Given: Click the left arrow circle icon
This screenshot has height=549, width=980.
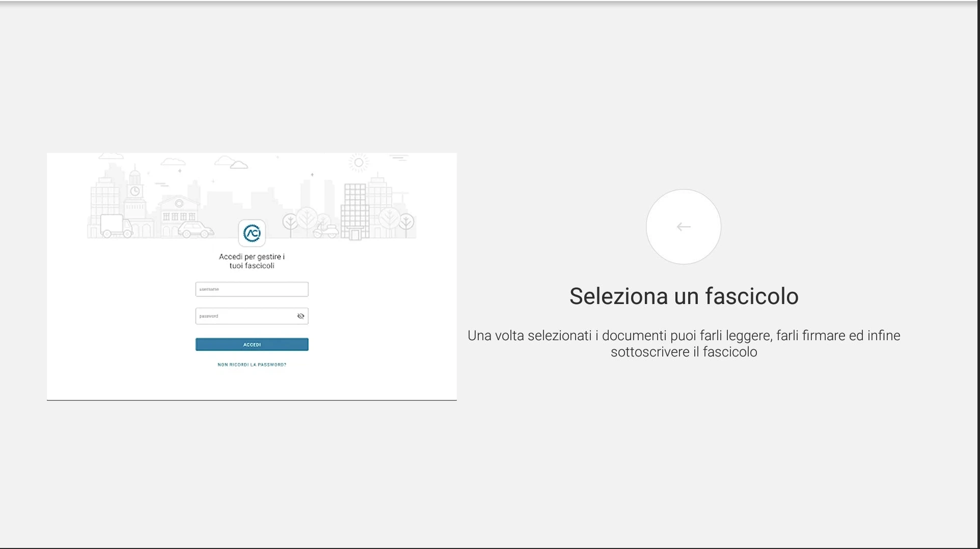Looking at the screenshot, I should [683, 227].
